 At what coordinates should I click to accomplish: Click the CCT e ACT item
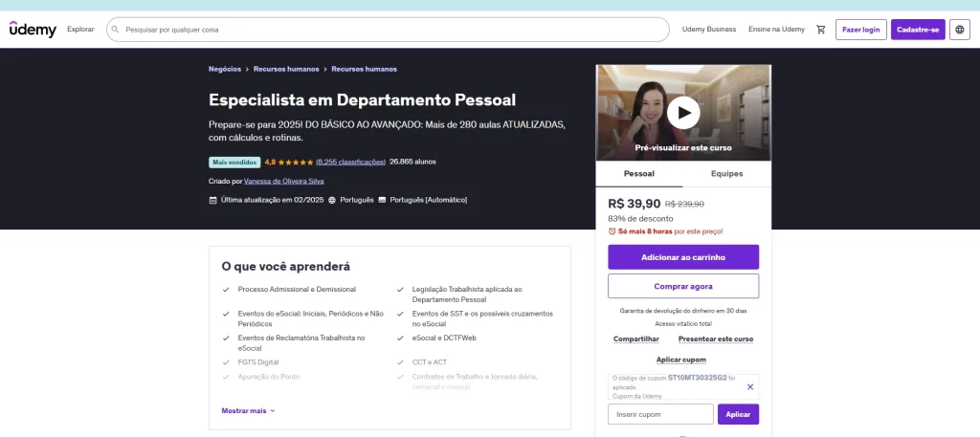click(x=430, y=362)
